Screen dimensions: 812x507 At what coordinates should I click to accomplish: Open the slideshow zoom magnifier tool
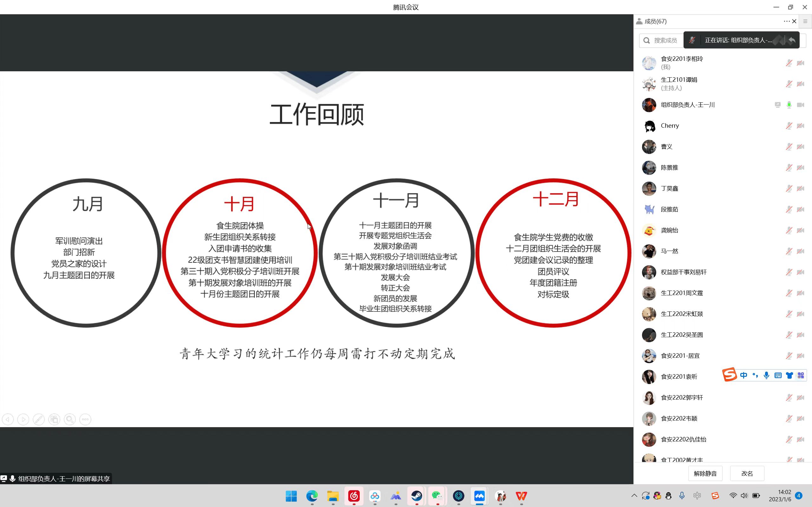(70, 419)
